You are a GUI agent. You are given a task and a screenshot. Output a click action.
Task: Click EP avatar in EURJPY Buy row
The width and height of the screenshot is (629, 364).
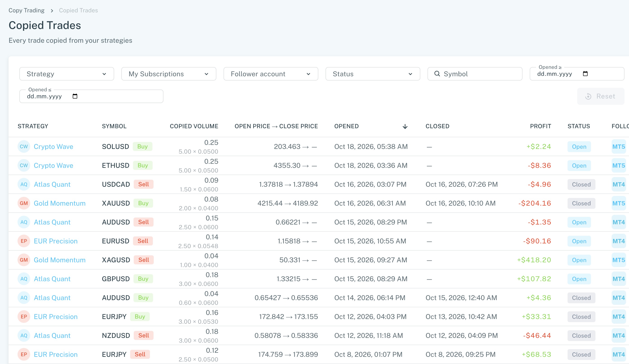tap(24, 317)
